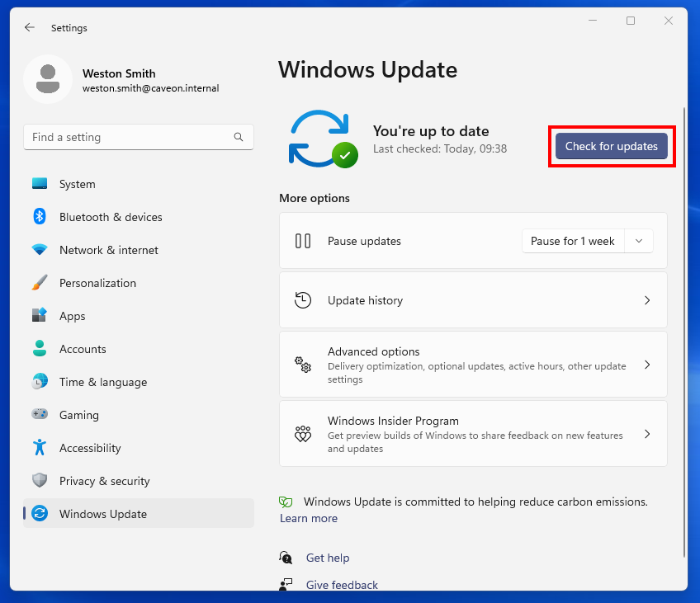Open the Give feedback link

[342, 585]
